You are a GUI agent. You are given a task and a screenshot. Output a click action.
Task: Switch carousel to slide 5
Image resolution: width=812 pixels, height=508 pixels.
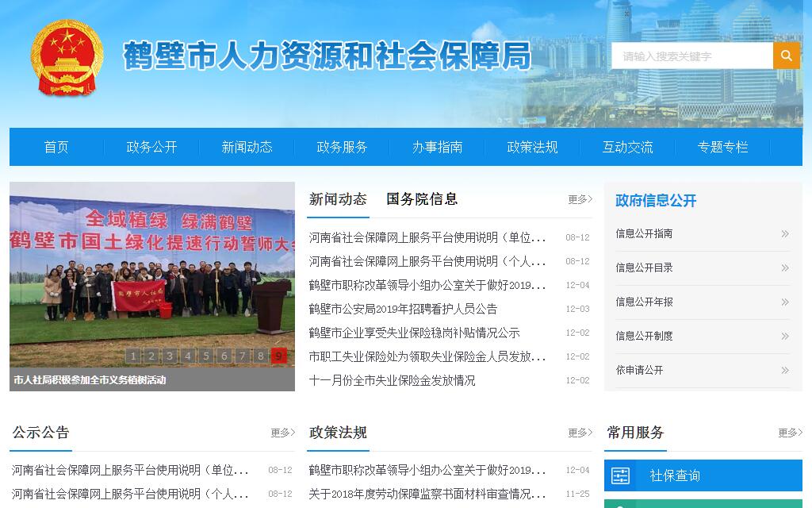(x=206, y=356)
